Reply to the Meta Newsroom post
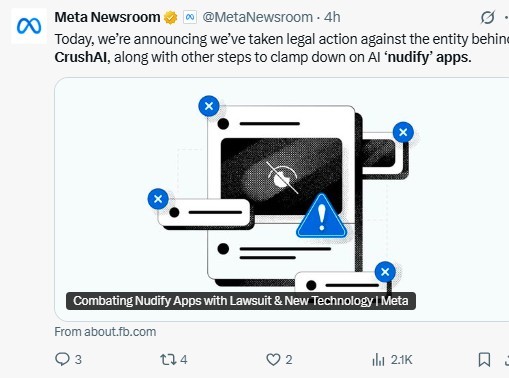 click(62, 360)
